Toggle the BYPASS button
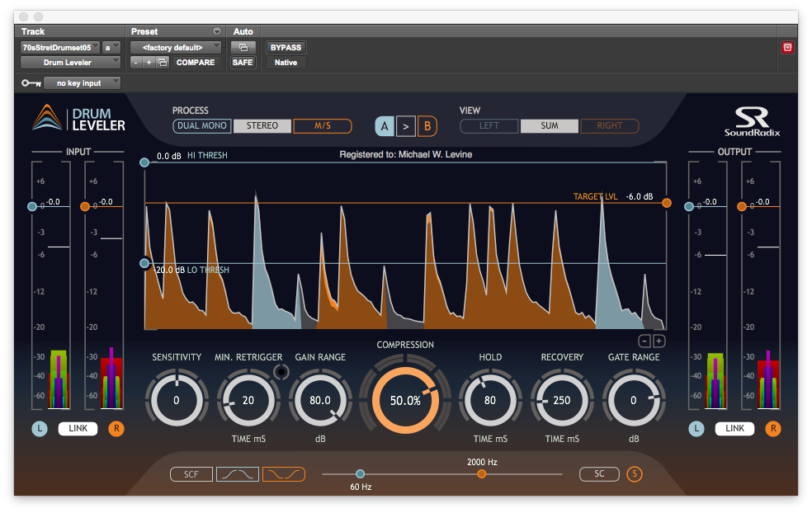Screen dimensions: 812x513 (286, 48)
